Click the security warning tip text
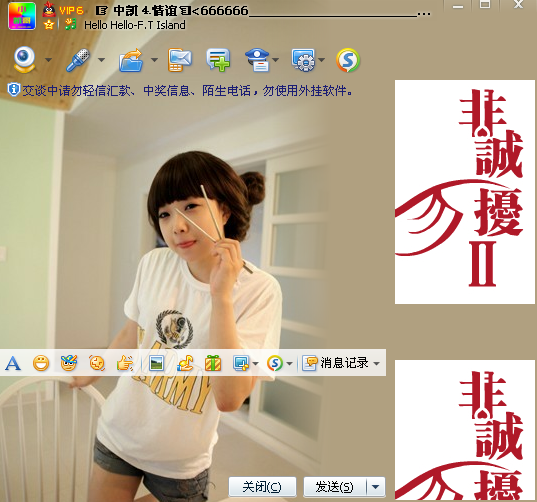This screenshot has height=502, width=537. coord(187,91)
